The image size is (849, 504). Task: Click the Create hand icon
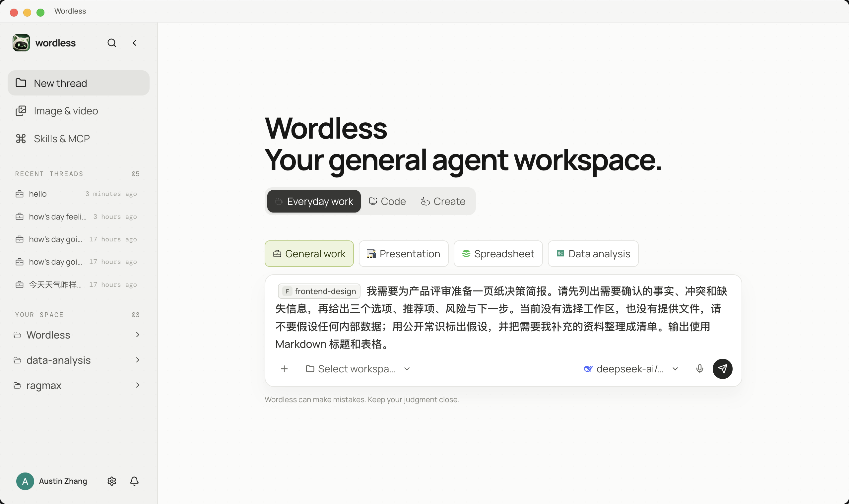[x=425, y=201]
